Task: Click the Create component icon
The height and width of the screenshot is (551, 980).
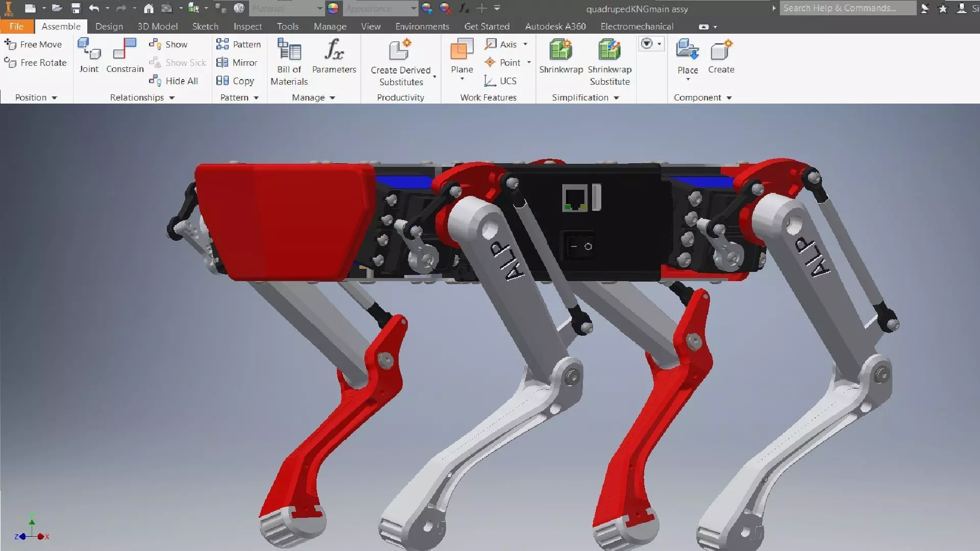Action: [721, 50]
